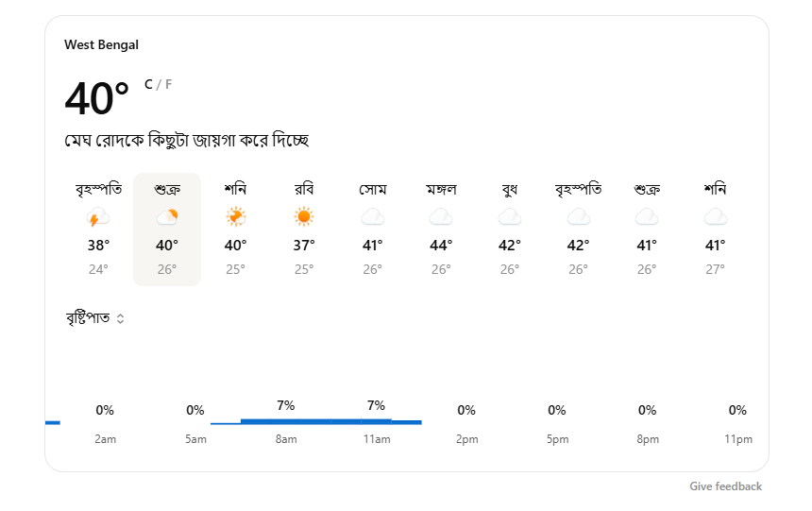Click the cloud icon under বুধ

click(510, 218)
